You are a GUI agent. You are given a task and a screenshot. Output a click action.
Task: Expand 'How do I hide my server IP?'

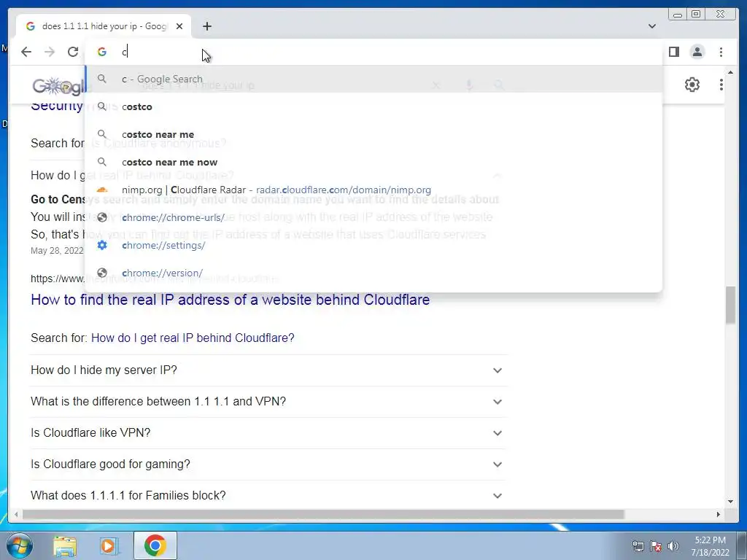[268, 370]
